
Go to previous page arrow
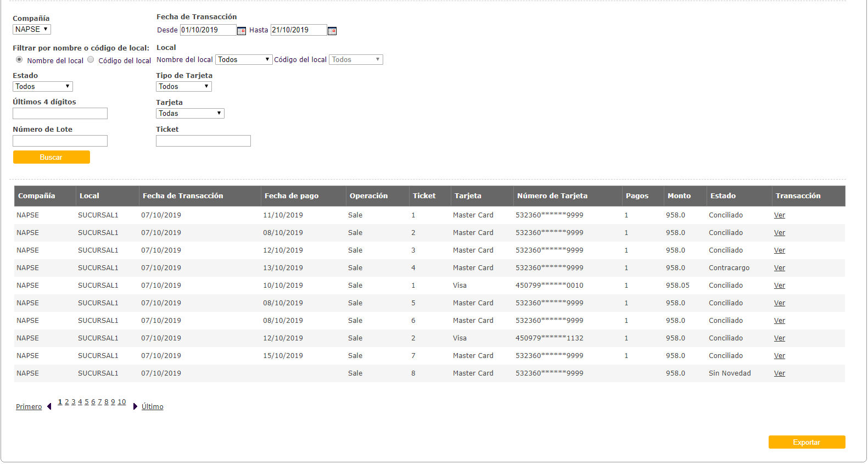(49, 407)
